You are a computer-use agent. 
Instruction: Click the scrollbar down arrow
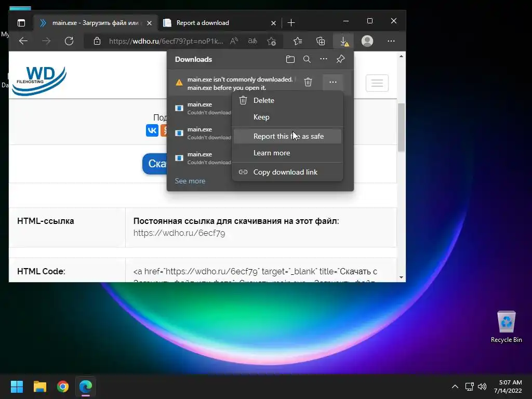[401, 277]
